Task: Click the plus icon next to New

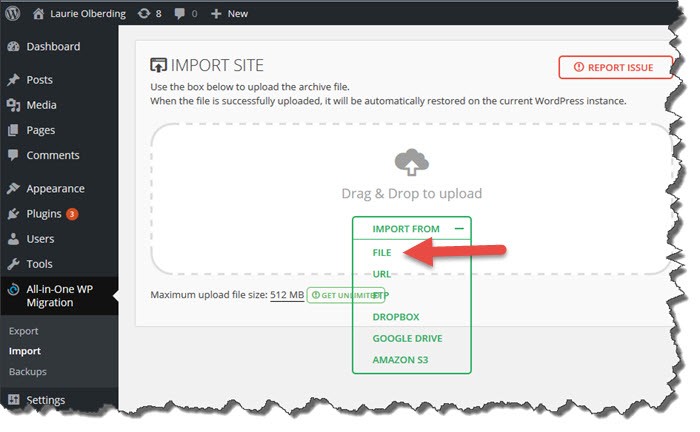Action: pos(216,14)
